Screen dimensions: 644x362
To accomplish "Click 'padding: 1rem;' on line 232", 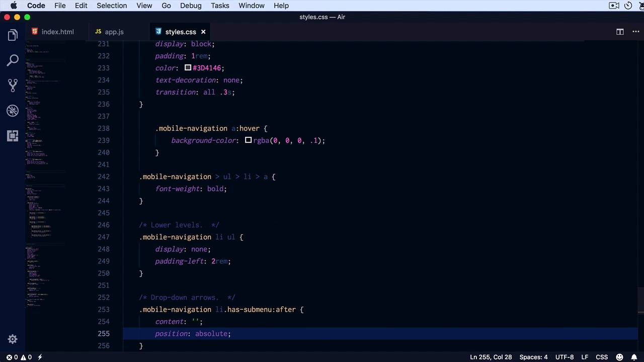I will point(183,56).
